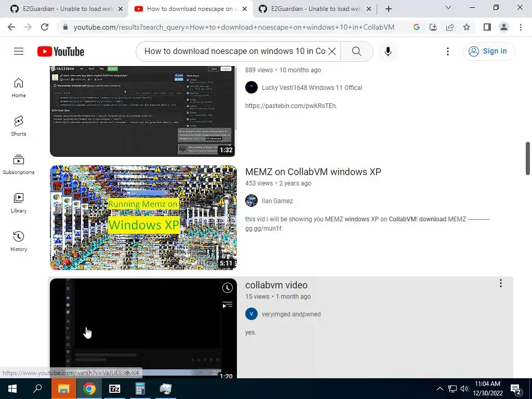Screen dimensions: 532x399
Task: Share this page from address bar
Action: (x=450, y=27)
